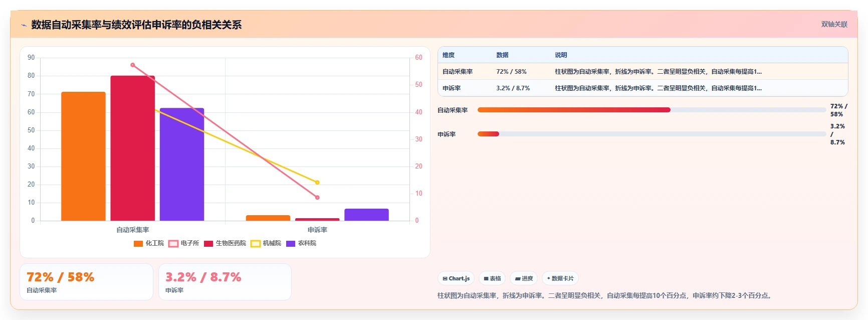Click the 进度 chip
Viewport: 868px width, 320px height.
[524, 278]
